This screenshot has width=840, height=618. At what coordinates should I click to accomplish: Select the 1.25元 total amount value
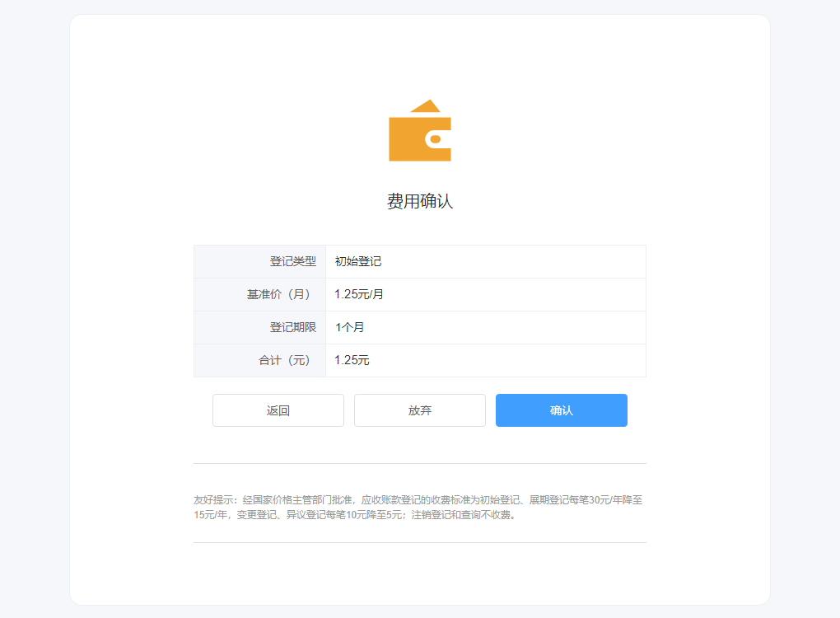(350, 360)
